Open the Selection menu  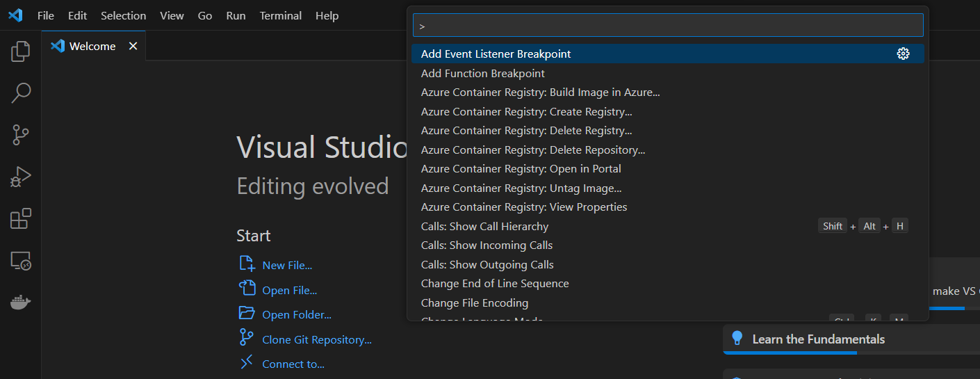123,15
